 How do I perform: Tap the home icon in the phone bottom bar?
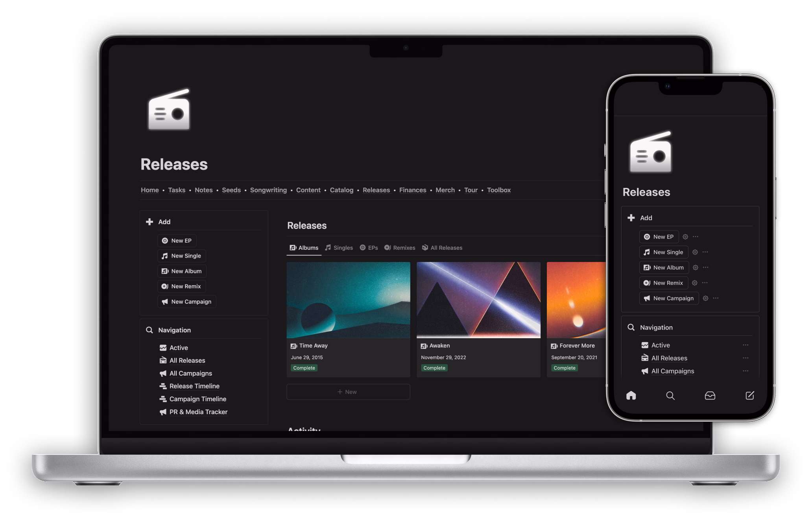631,395
